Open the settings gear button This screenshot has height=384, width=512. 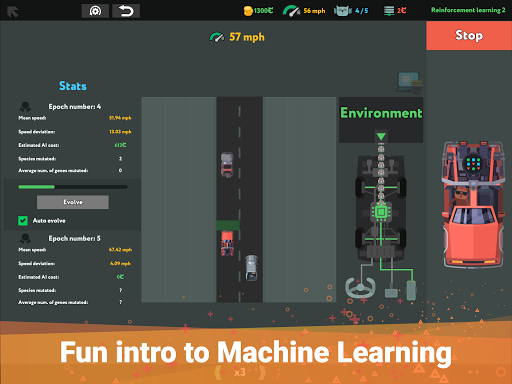pos(95,11)
